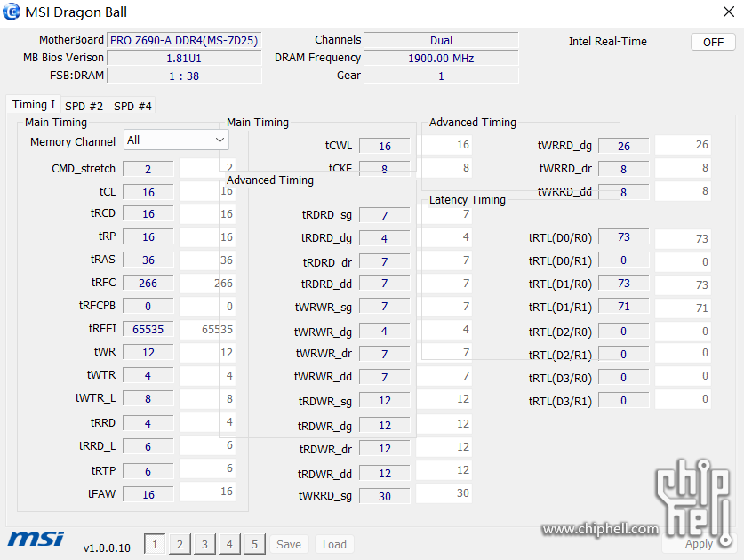Click the tCWL value field

[384, 146]
